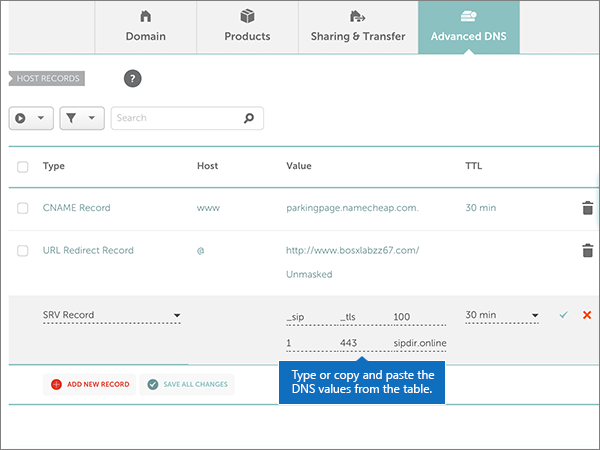Screen dimensions: 600x450
Task: Check the CNAME Record checkbox
Action: (23, 208)
